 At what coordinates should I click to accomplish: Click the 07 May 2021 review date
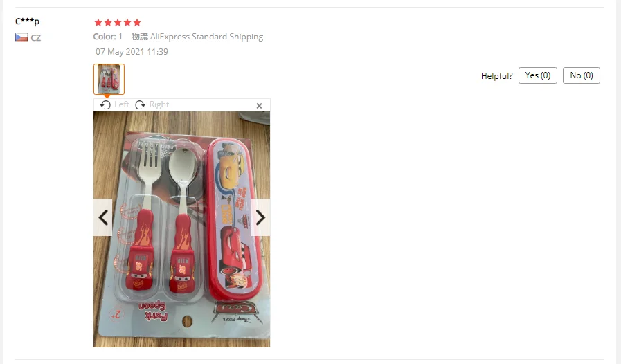point(132,51)
